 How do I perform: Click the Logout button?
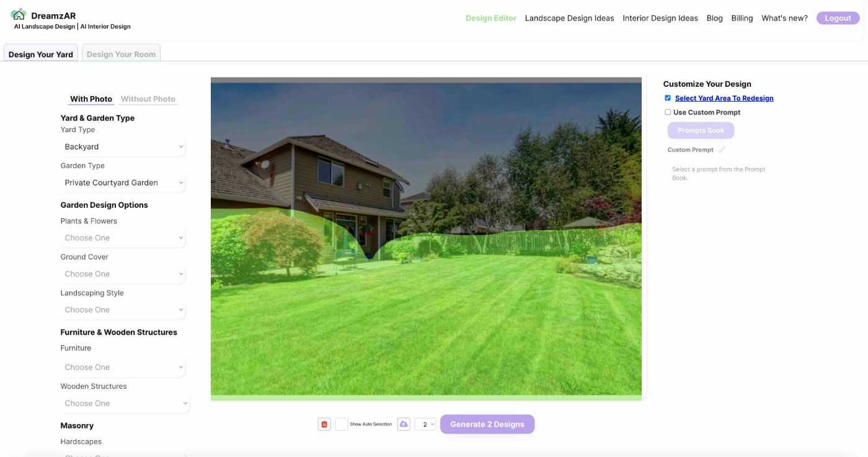tap(838, 18)
